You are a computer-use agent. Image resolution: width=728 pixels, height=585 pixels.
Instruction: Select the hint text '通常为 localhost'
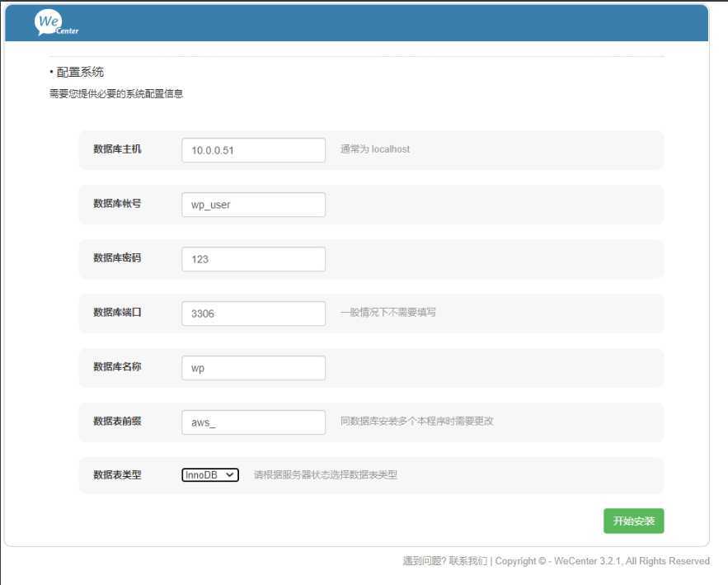click(x=375, y=149)
